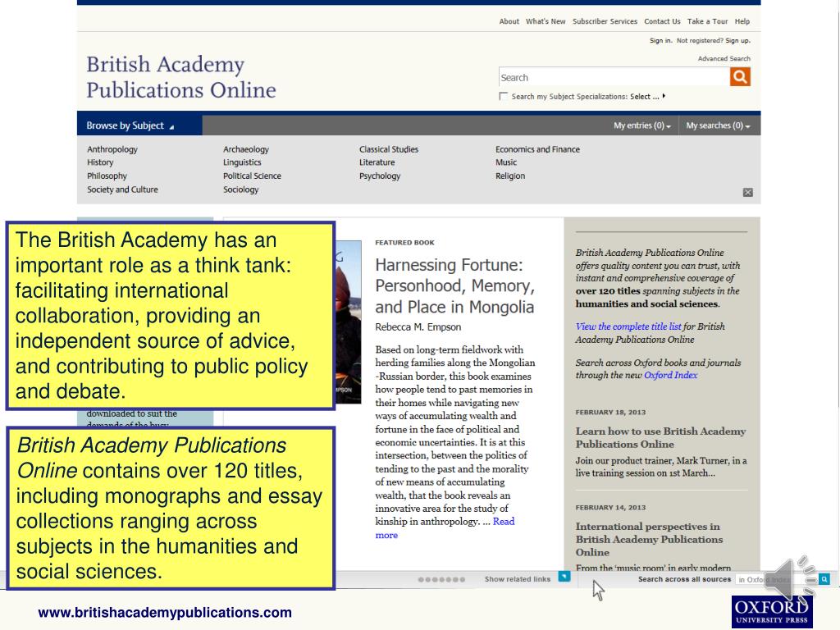Click the Sign in link
840x630 pixels.
click(x=660, y=41)
